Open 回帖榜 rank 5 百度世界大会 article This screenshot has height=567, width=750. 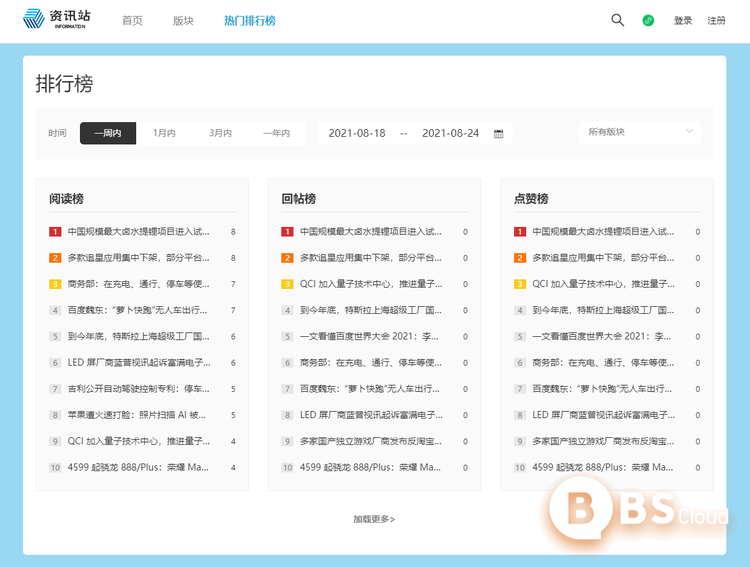pyautogui.click(x=369, y=336)
